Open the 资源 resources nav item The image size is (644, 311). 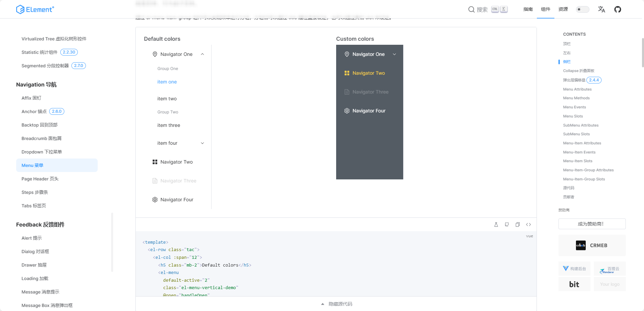[563, 9]
